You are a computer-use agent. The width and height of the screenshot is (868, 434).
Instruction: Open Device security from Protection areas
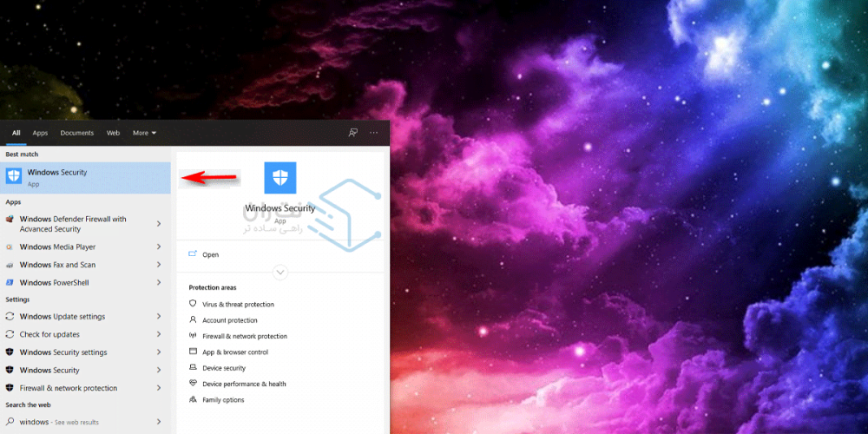click(224, 368)
